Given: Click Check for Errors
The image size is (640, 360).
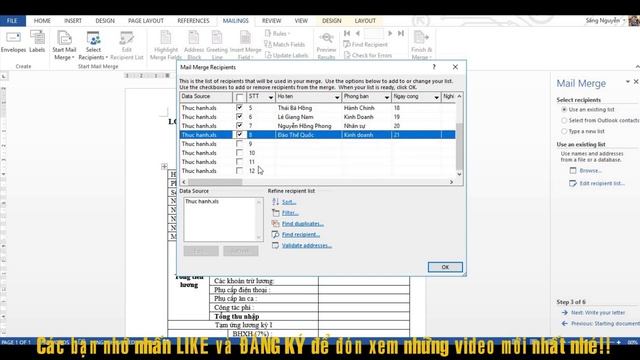Looking at the screenshot, I should [368, 55].
